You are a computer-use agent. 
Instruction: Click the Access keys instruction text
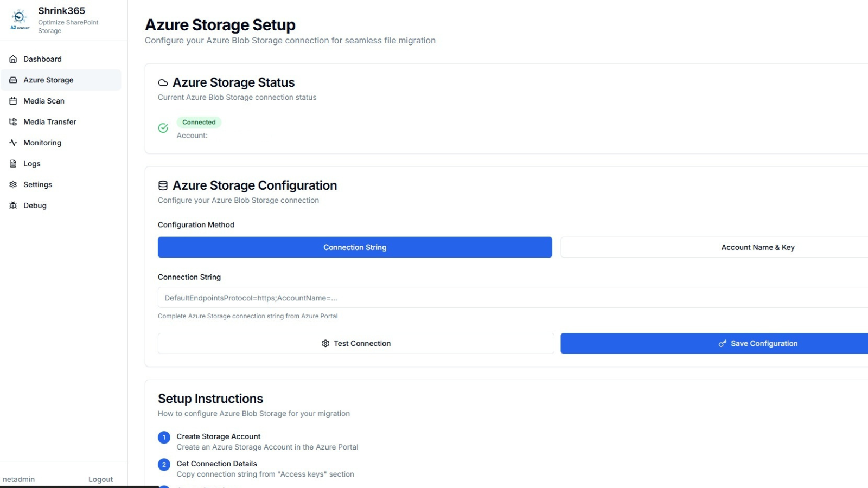(265, 474)
